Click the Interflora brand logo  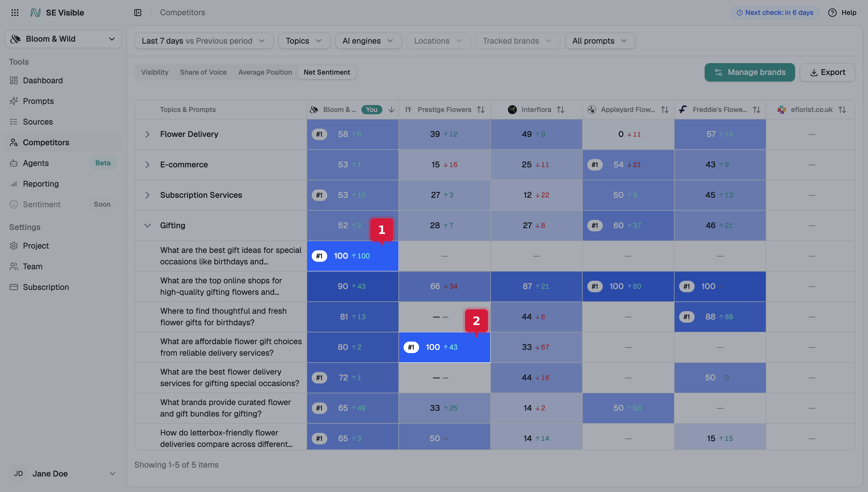tap(512, 109)
